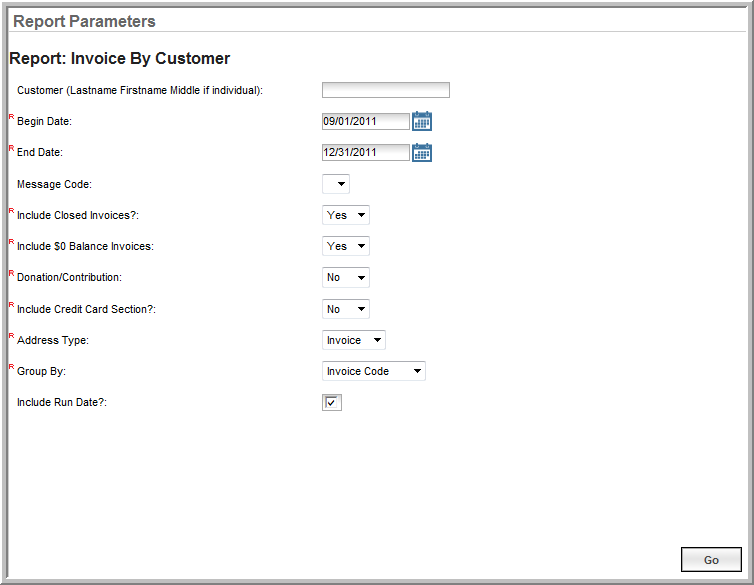Open Include Credit Card Section dropdown
This screenshot has width=754, height=585.
coord(346,309)
